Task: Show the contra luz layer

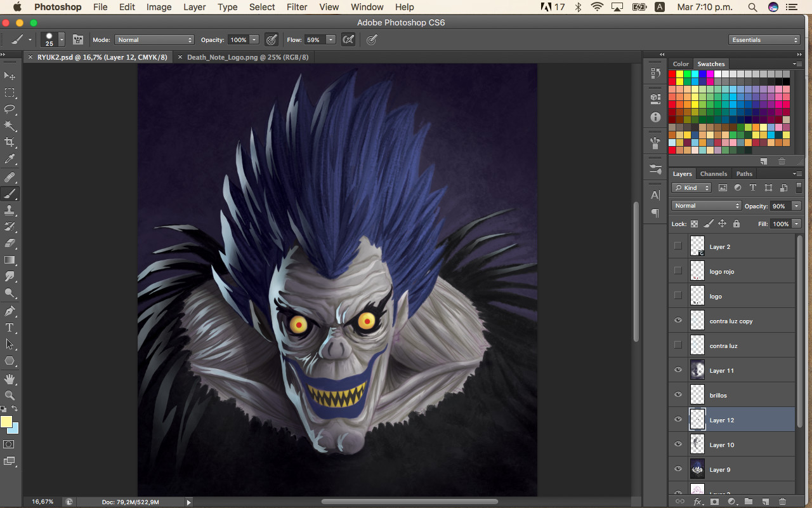Action: [678, 345]
